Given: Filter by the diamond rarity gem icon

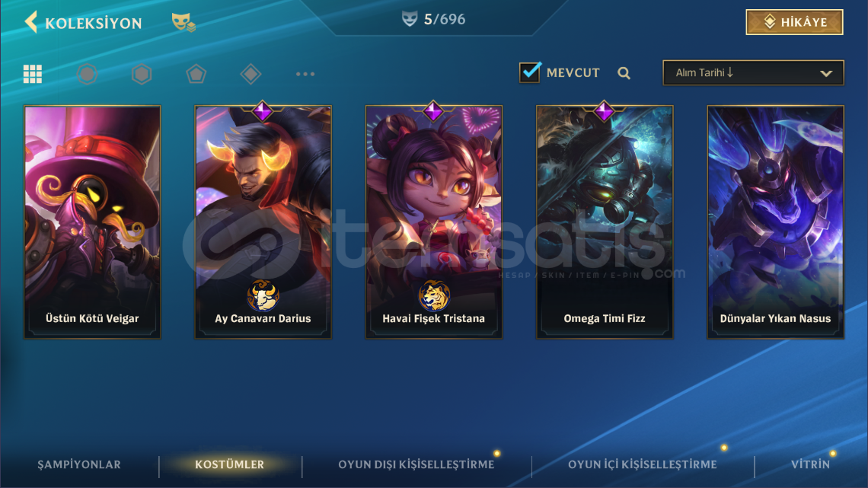Looking at the screenshot, I should click(x=251, y=74).
